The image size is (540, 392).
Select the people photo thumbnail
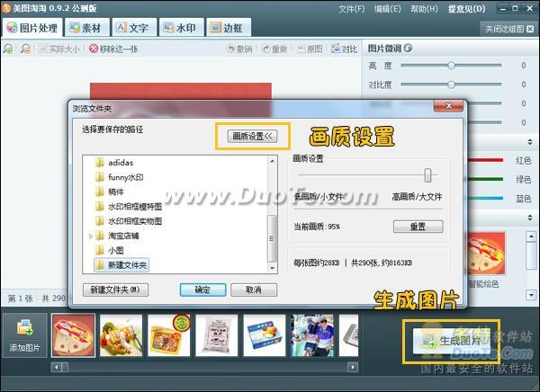point(312,334)
